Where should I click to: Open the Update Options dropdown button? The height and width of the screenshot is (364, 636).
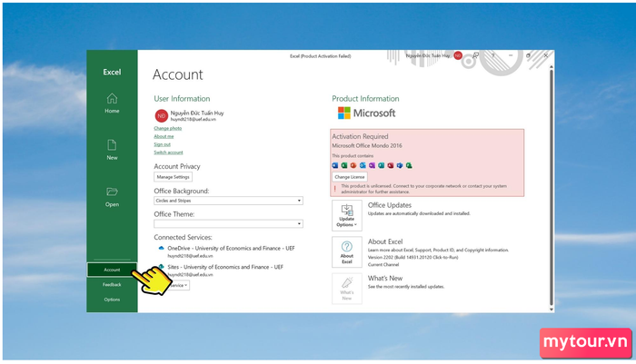(x=347, y=215)
